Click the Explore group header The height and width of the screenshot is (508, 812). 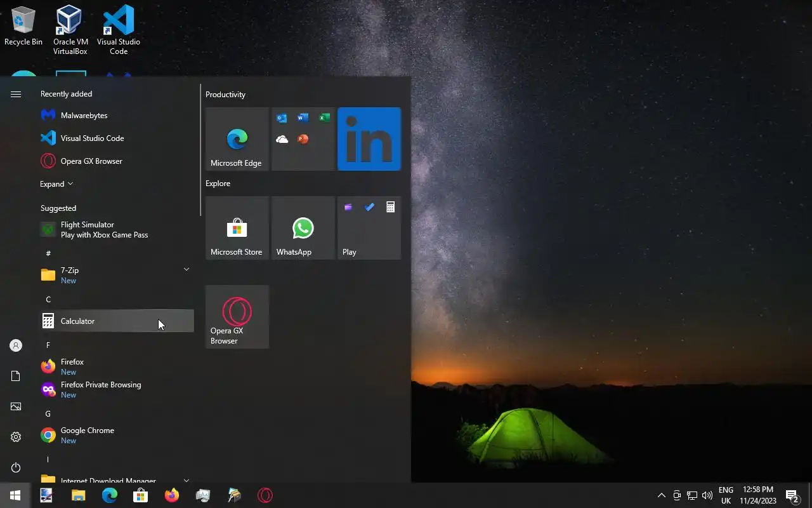(x=218, y=184)
